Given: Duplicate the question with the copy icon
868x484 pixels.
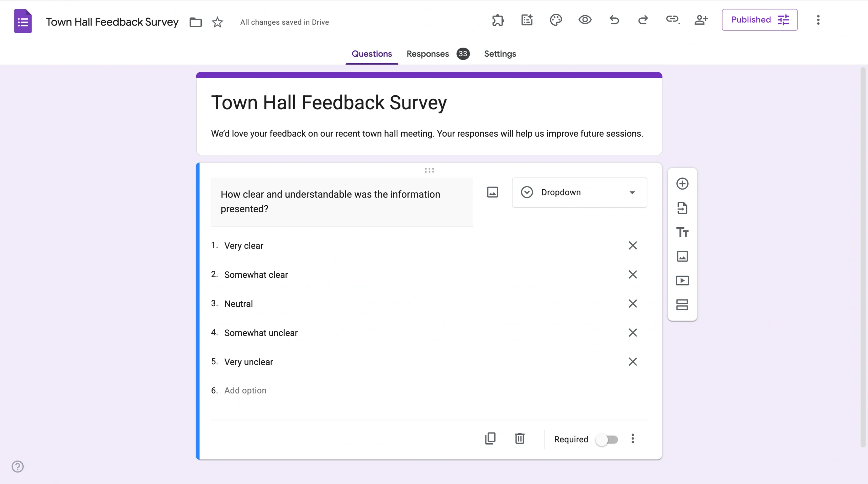Looking at the screenshot, I should pyautogui.click(x=491, y=438).
